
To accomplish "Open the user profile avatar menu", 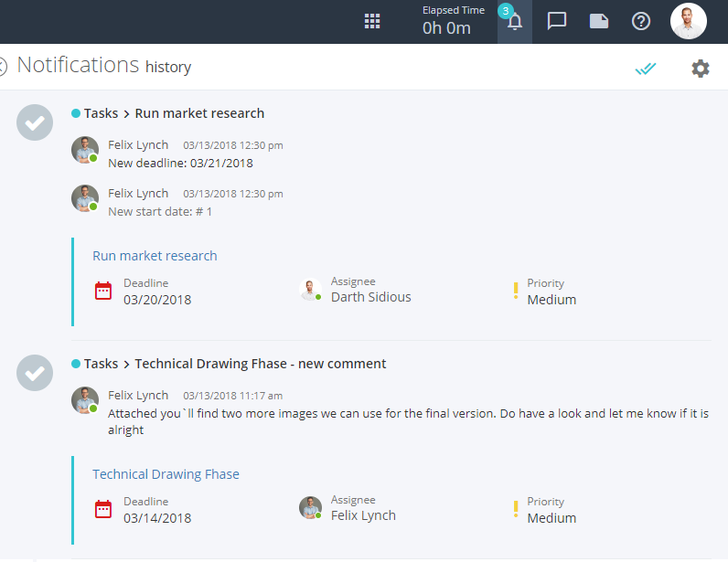I will [688, 21].
